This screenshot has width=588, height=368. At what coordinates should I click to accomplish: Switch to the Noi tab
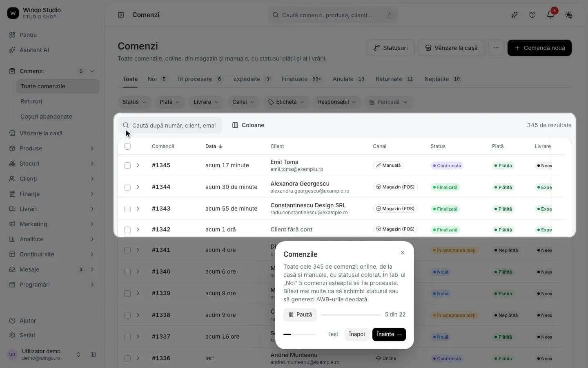[x=158, y=79]
